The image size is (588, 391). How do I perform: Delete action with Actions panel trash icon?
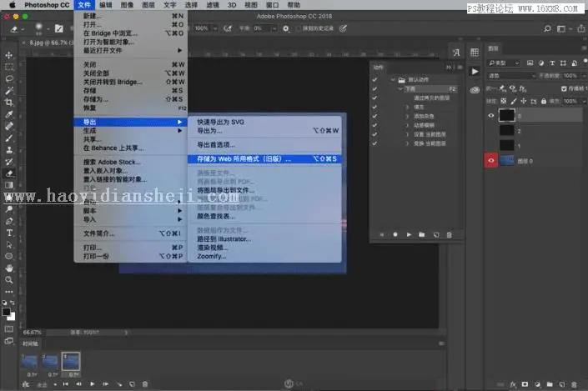[450, 234]
